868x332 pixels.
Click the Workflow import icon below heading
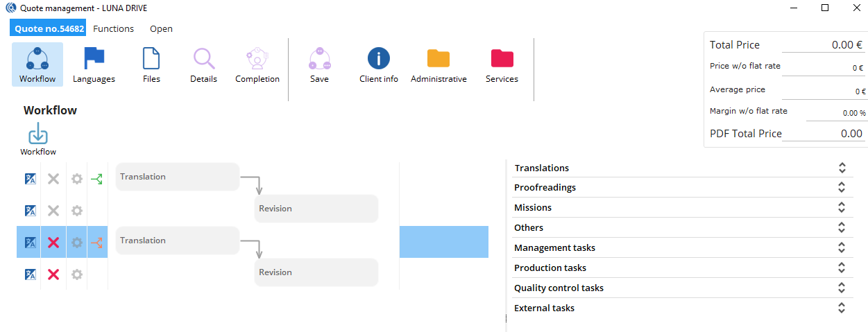point(38,134)
